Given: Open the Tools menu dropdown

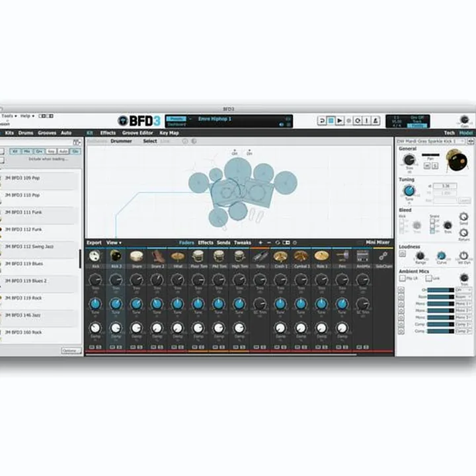Looking at the screenshot, I should (9, 116).
